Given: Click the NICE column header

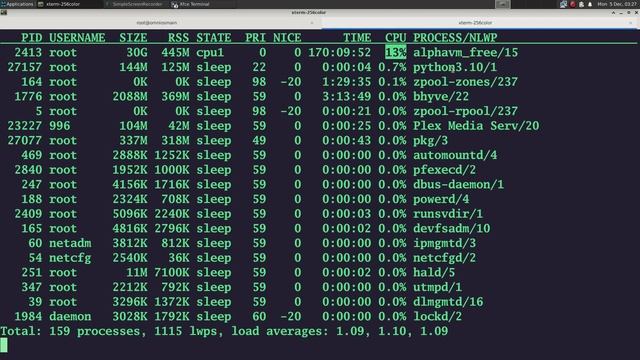Looking at the screenshot, I should (287, 38).
